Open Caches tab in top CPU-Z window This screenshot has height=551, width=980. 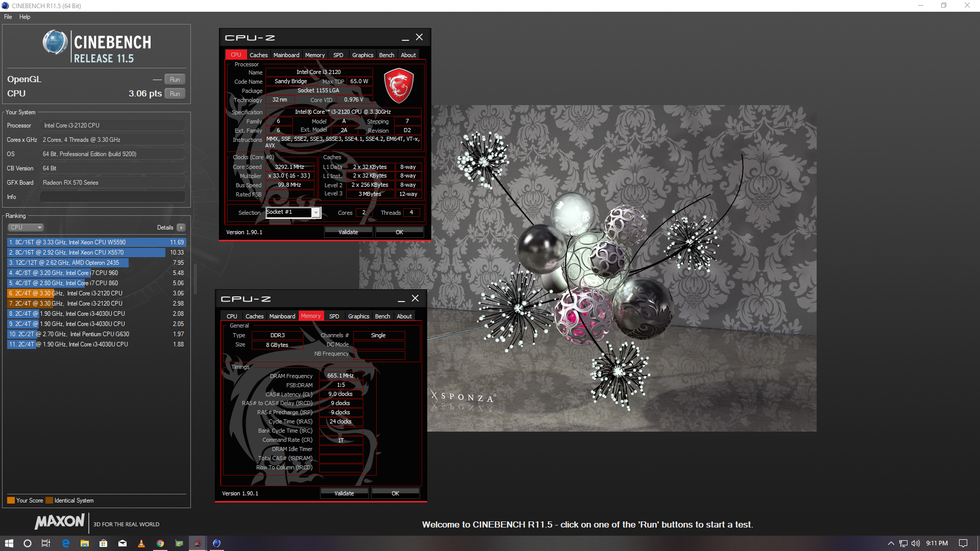[x=258, y=55]
